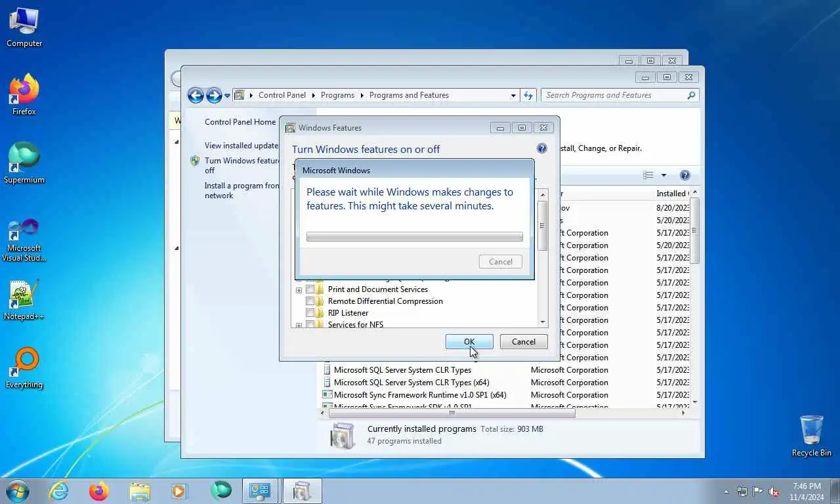Click Programs and Features breadcrumb item
Viewport: 840px width, 504px height.
click(x=409, y=95)
